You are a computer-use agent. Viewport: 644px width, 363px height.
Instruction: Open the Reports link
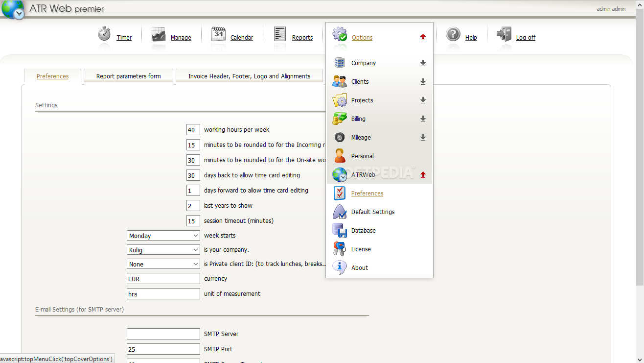[302, 38]
